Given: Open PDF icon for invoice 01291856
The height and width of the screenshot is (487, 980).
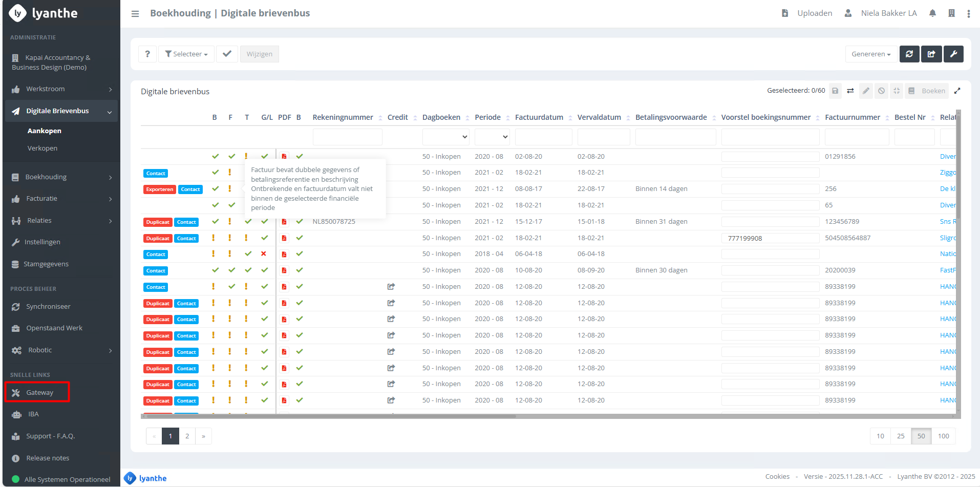Looking at the screenshot, I should tap(284, 156).
